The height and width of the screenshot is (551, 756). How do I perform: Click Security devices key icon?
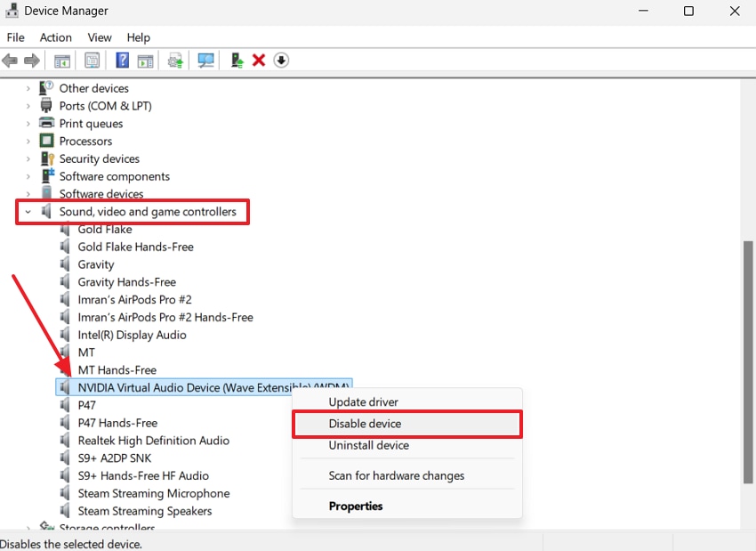[47, 158]
